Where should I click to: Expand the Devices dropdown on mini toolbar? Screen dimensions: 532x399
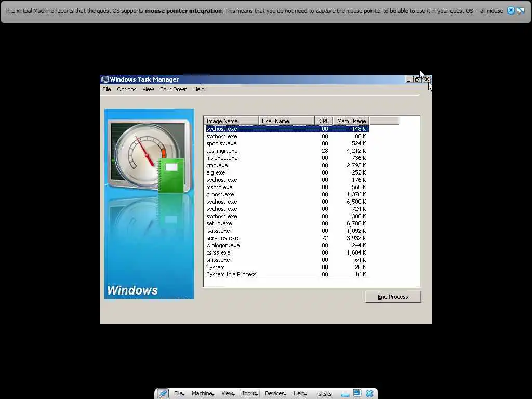(275, 394)
